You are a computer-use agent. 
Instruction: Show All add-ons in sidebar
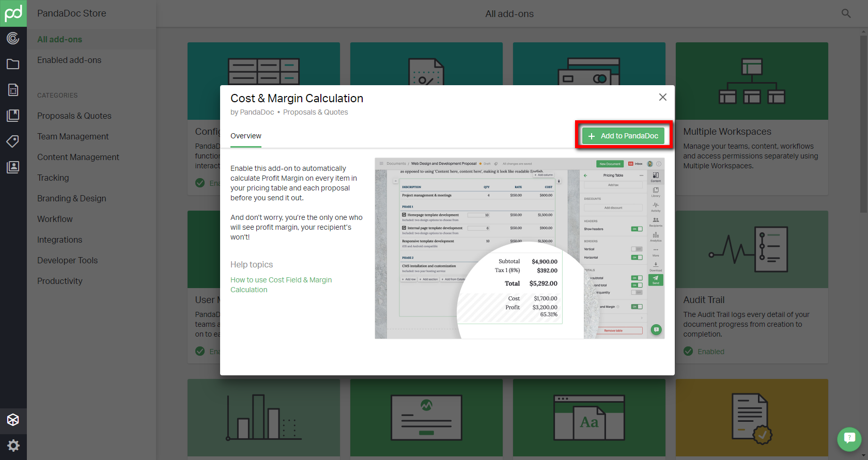[59, 39]
